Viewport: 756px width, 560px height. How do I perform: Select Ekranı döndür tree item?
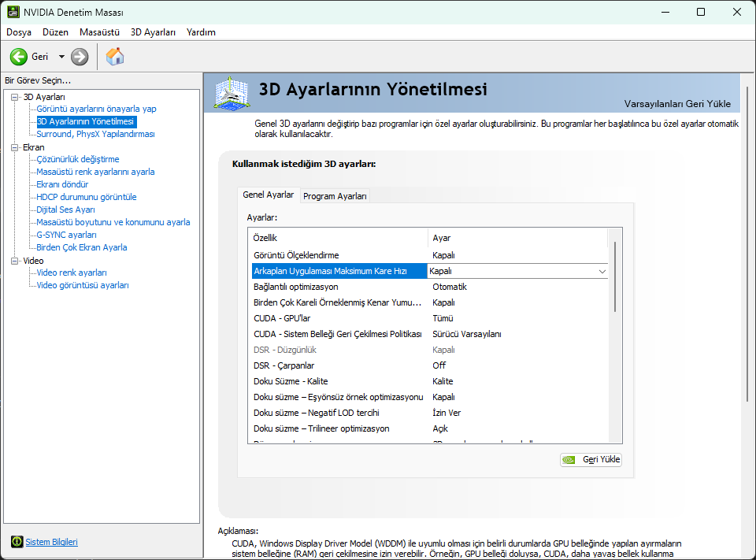[x=62, y=184]
